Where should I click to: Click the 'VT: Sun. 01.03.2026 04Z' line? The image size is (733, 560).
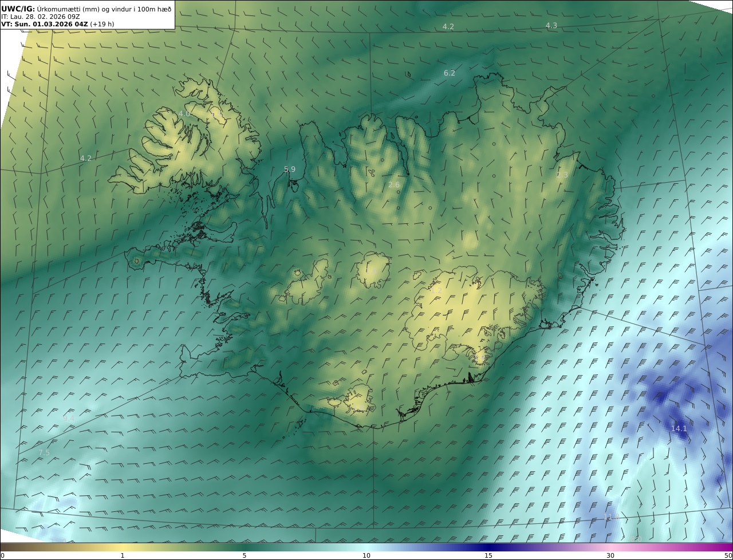point(45,24)
